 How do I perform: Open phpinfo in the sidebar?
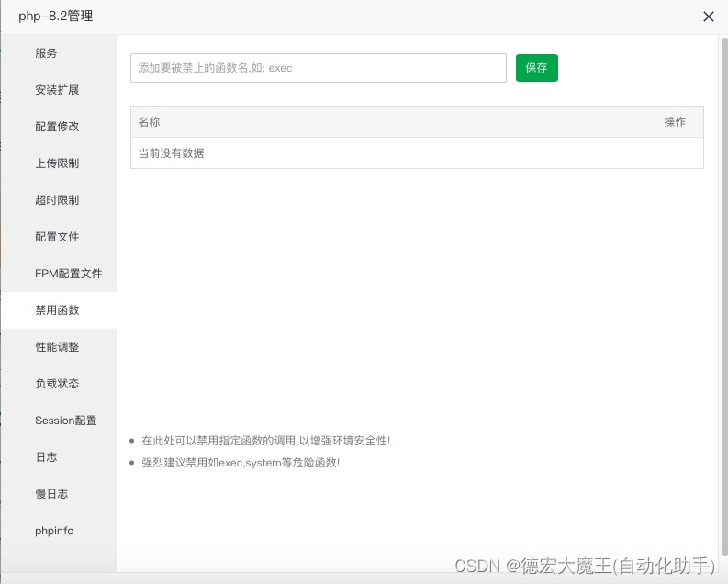[54, 531]
